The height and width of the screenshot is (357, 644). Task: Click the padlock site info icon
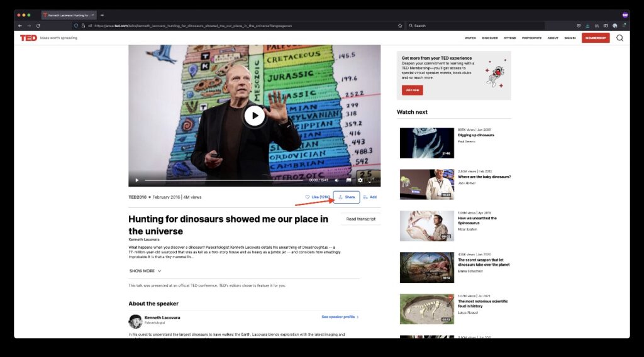click(x=83, y=25)
